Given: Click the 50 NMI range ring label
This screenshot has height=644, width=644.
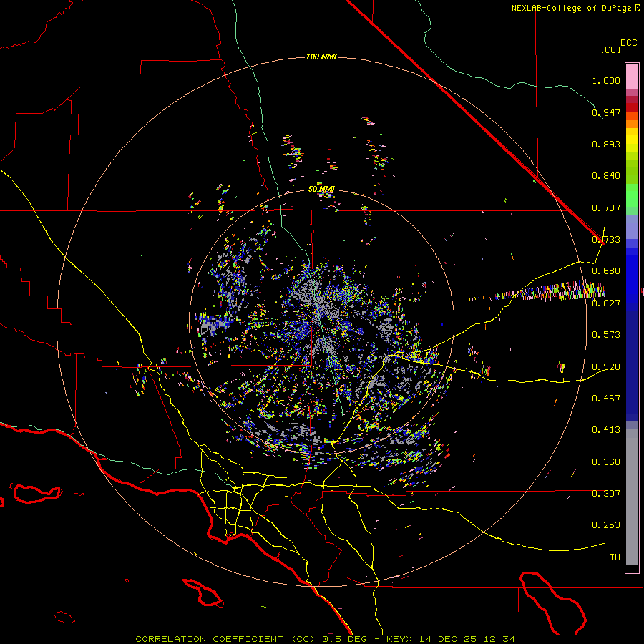Looking at the screenshot, I should 321,189.
